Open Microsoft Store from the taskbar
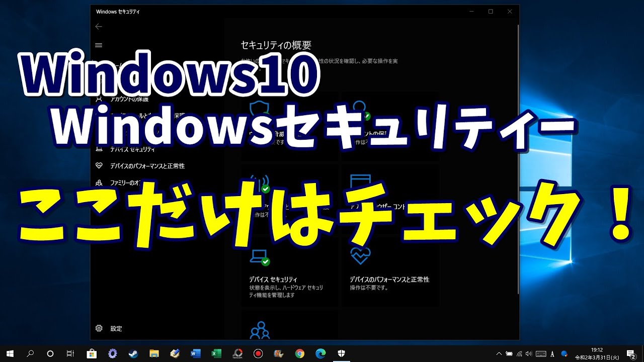Viewport: 644px width, 362px height. click(92, 353)
